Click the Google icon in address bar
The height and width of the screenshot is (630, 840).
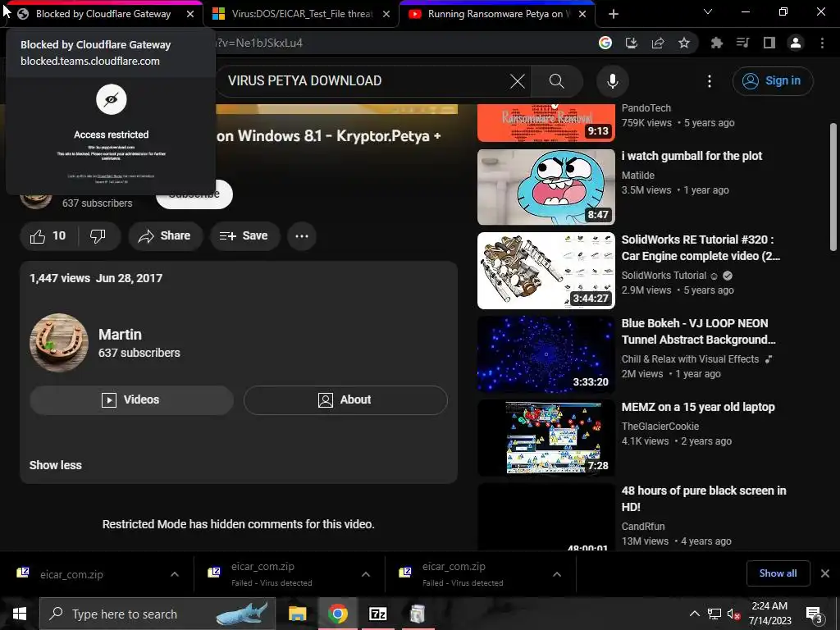click(x=605, y=43)
